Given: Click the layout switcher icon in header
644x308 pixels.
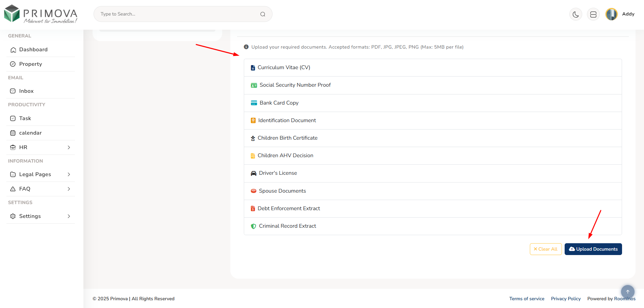Looking at the screenshot, I should pos(593,15).
